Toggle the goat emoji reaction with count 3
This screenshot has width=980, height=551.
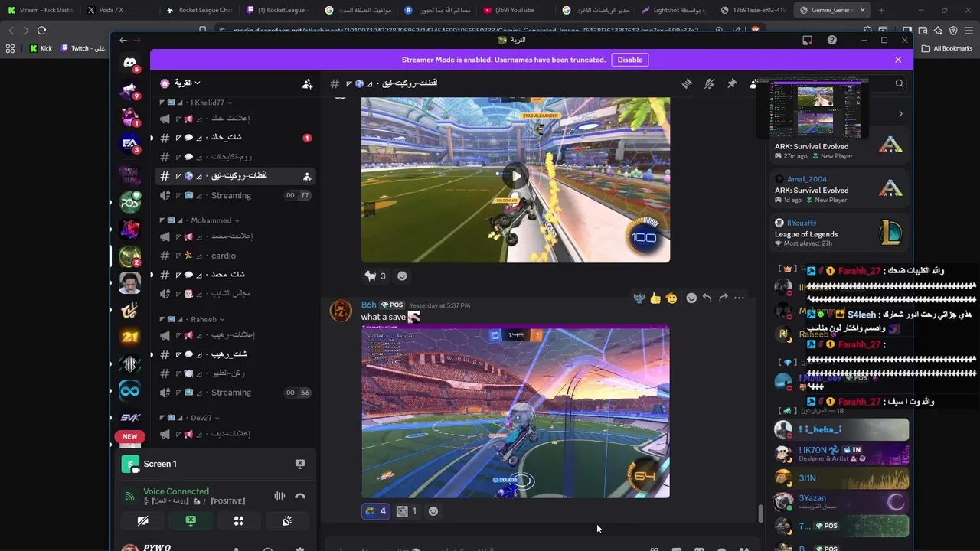coord(375,275)
